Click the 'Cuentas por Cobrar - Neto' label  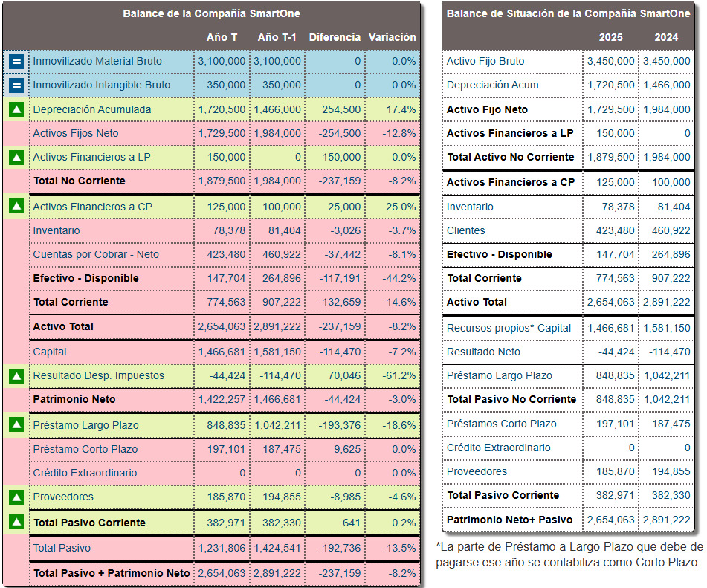tap(96, 254)
